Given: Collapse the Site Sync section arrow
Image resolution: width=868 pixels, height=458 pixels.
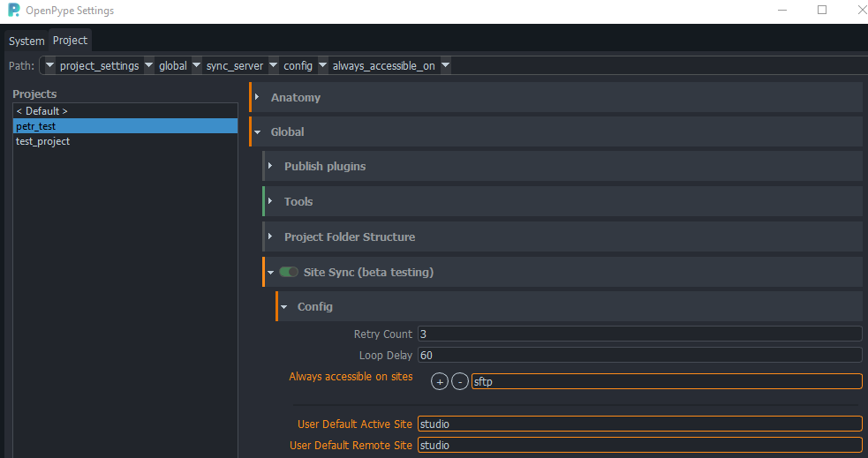Looking at the screenshot, I should (x=271, y=272).
